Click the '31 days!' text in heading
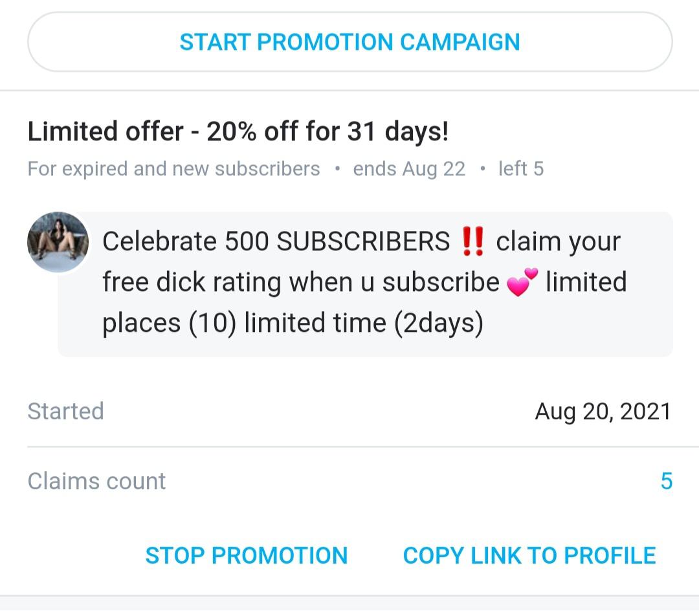The image size is (699, 616). pyautogui.click(x=397, y=132)
